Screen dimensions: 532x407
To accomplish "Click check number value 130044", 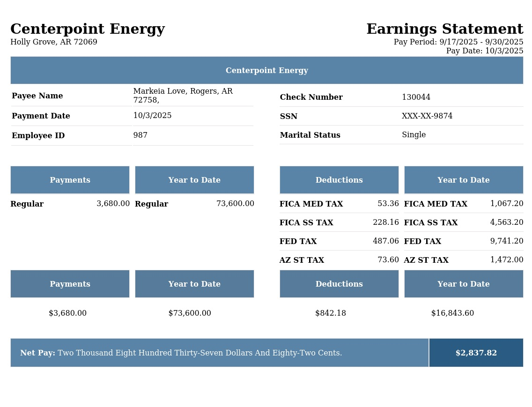I will pos(416,97).
